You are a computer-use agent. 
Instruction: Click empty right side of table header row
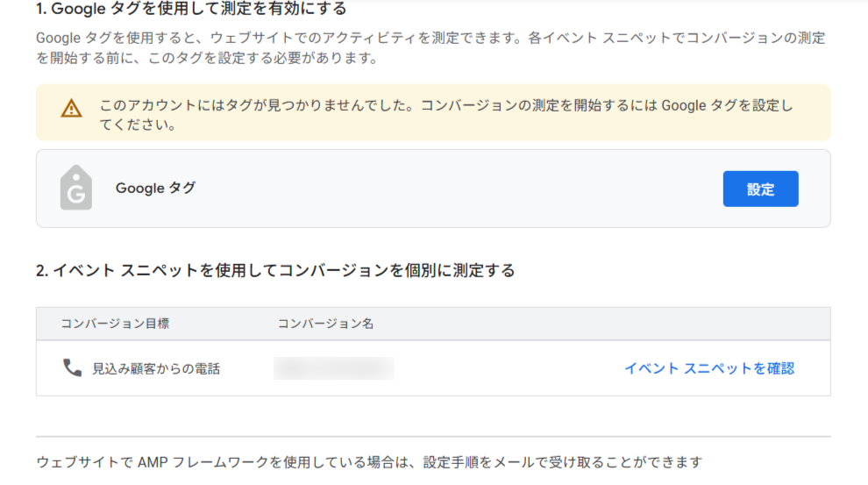pos(614,324)
